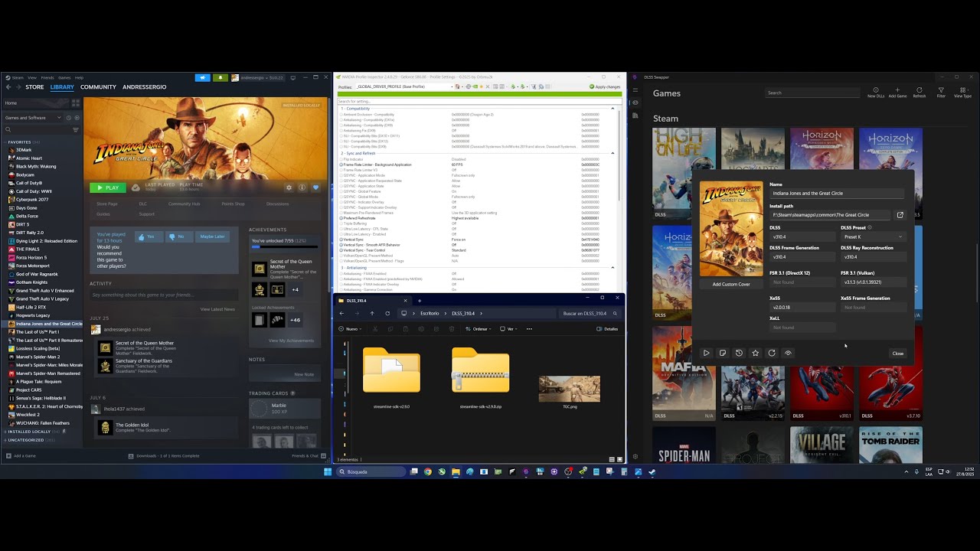Open game settings gear in Steam
Image resolution: width=980 pixels, height=551 pixels.
[x=289, y=187]
